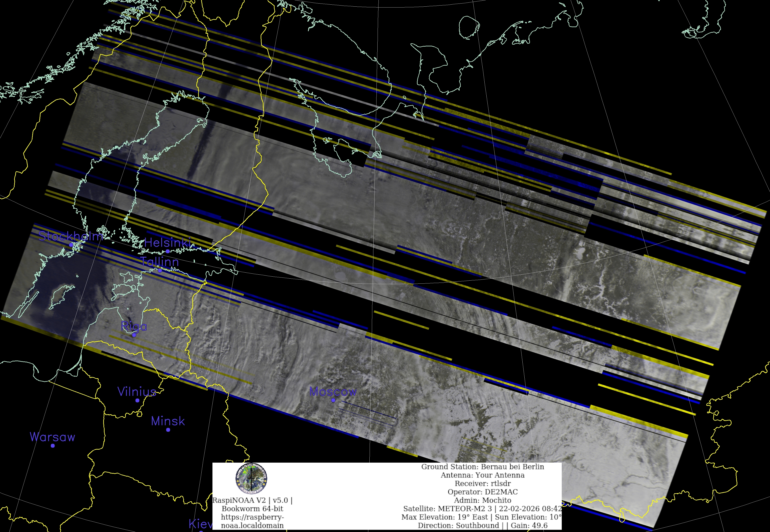770x532 pixels.
Task: Click the Ground Station Bernau bei Berlin line
Action: click(x=483, y=467)
